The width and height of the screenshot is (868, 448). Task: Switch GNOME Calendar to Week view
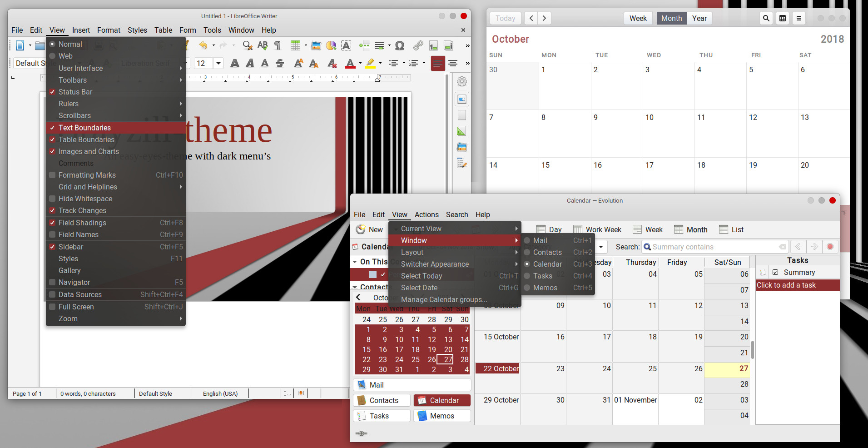point(638,18)
